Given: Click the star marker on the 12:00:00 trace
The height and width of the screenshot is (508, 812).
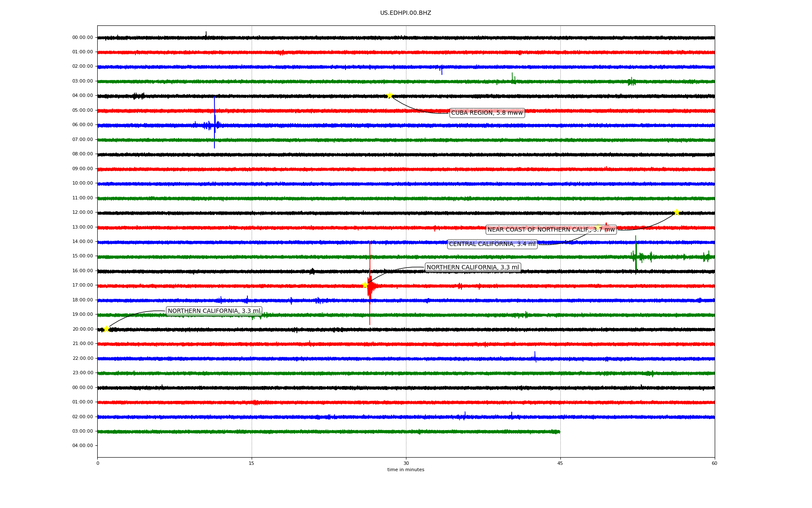Looking at the screenshot, I should [677, 212].
